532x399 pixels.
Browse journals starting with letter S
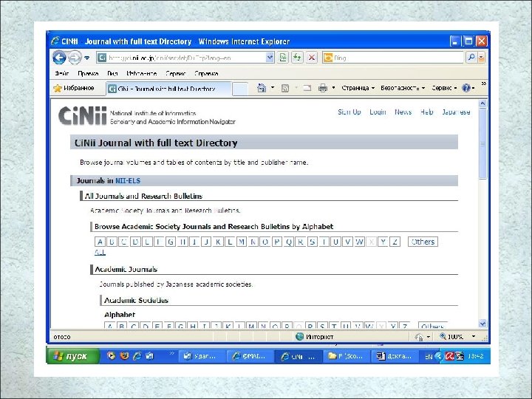(x=312, y=242)
